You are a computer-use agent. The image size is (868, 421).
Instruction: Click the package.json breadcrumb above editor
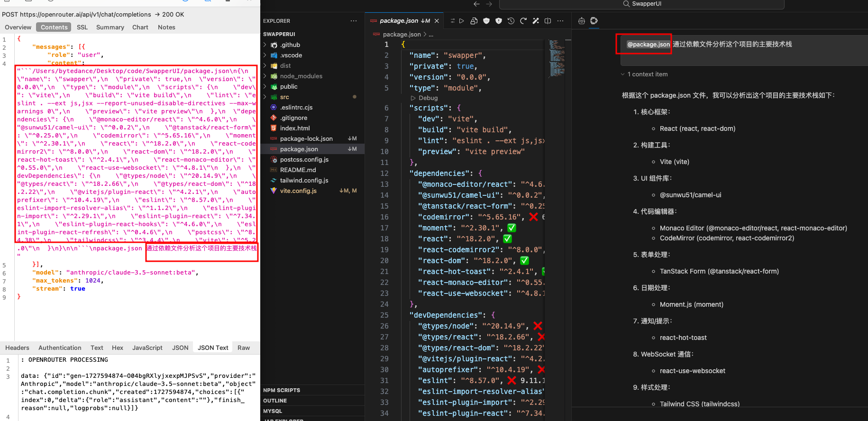(402, 34)
